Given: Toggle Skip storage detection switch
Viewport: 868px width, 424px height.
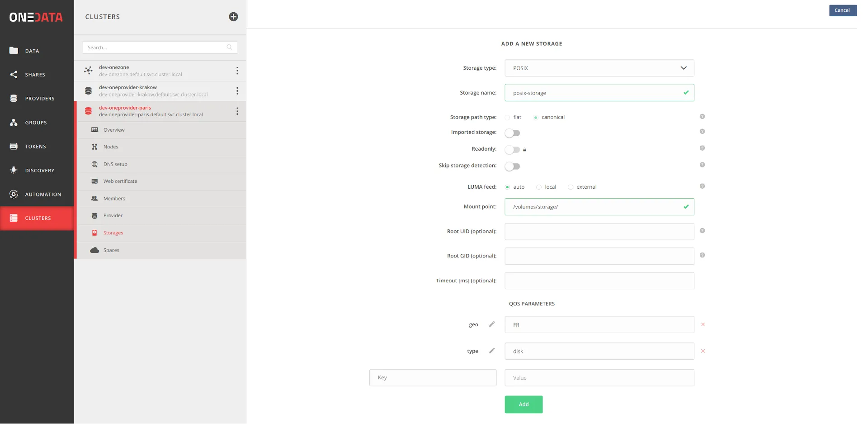Looking at the screenshot, I should click(x=512, y=167).
